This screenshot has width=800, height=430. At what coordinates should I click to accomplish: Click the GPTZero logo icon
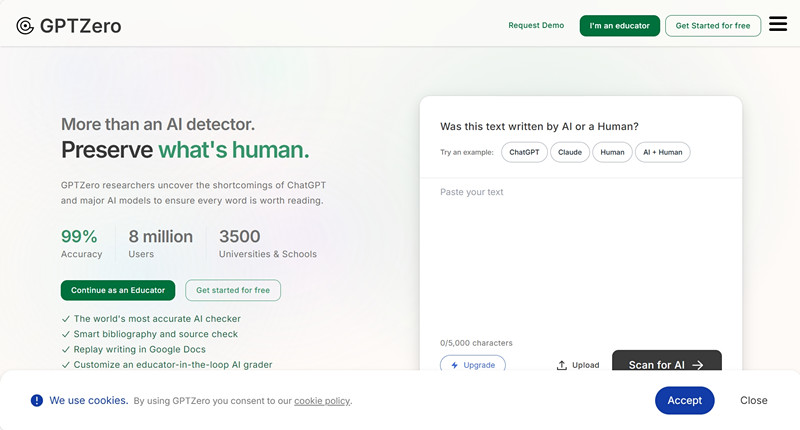click(25, 26)
